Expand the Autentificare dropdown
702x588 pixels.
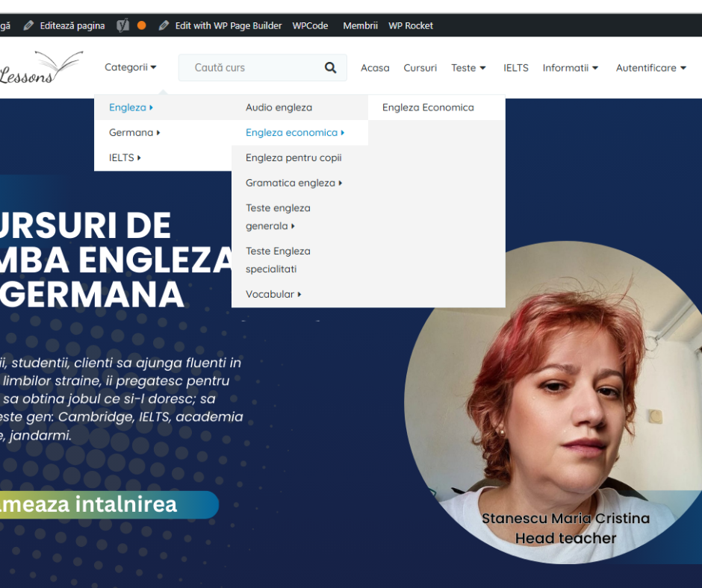coord(650,68)
